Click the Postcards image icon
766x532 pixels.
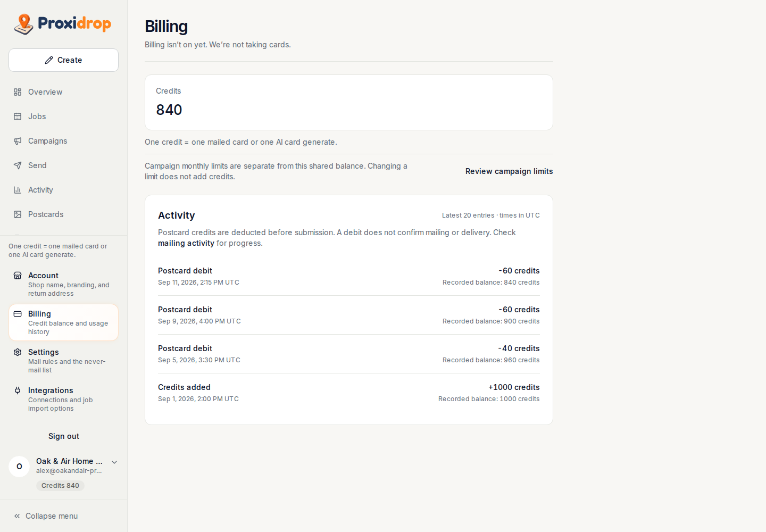click(x=18, y=214)
